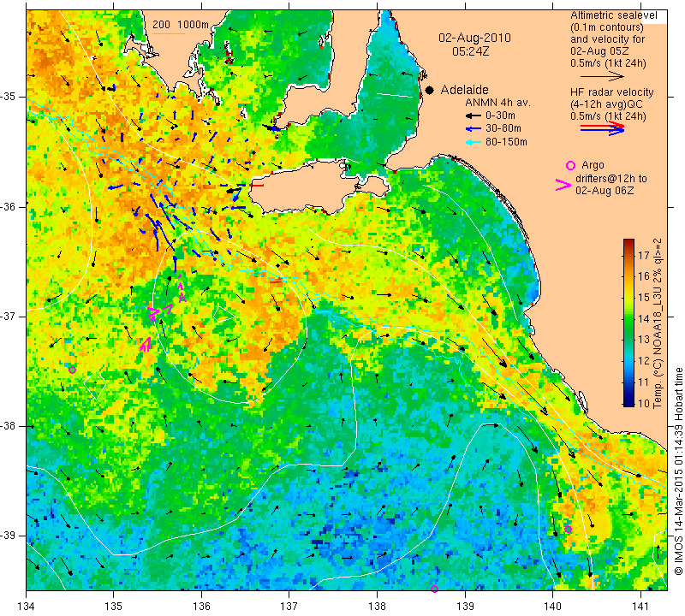
Task: Click the red-blue HF radar velocity arrow
Action: pos(603,128)
